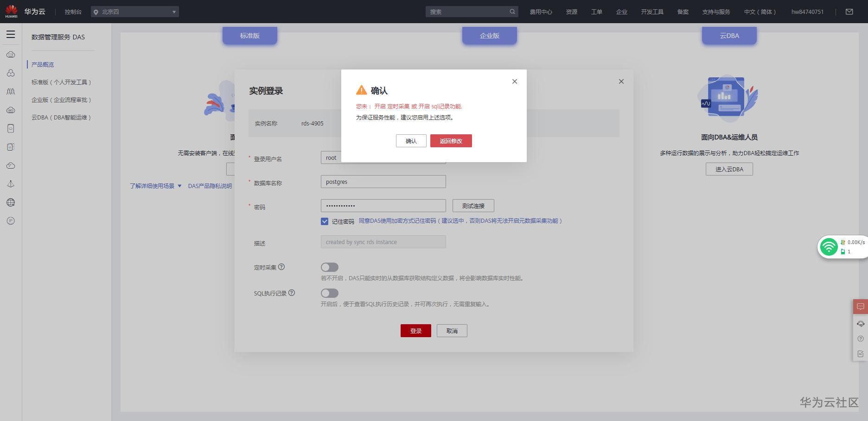
Task: Open the hw84740751 account menu
Action: tap(808, 12)
